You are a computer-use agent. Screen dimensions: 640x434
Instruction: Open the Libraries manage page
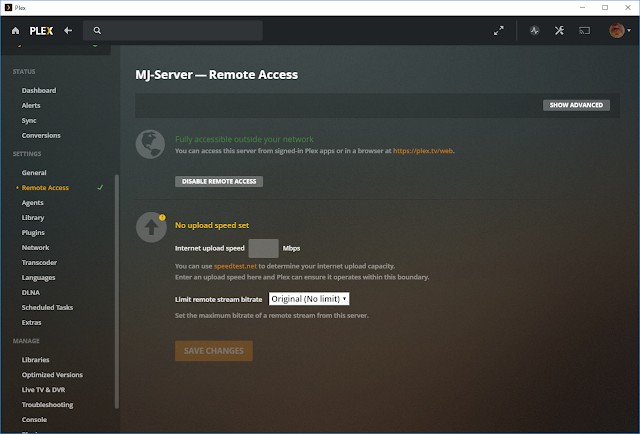36,360
